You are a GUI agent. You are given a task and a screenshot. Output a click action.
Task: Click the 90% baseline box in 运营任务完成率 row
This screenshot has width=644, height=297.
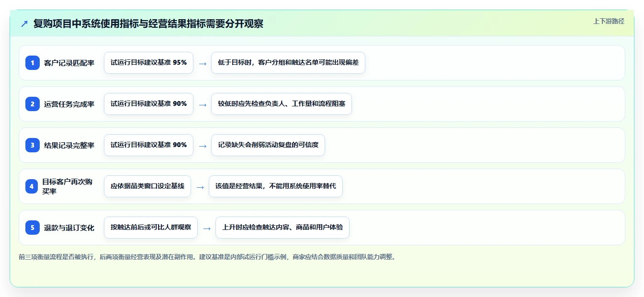(x=148, y=104)
